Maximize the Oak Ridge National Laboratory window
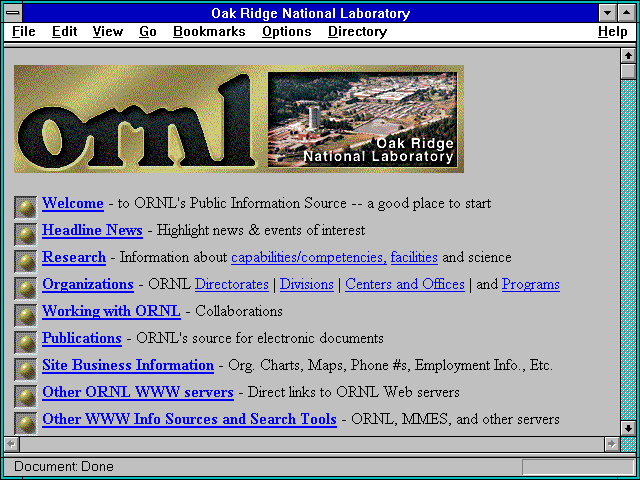 [626, 13]
